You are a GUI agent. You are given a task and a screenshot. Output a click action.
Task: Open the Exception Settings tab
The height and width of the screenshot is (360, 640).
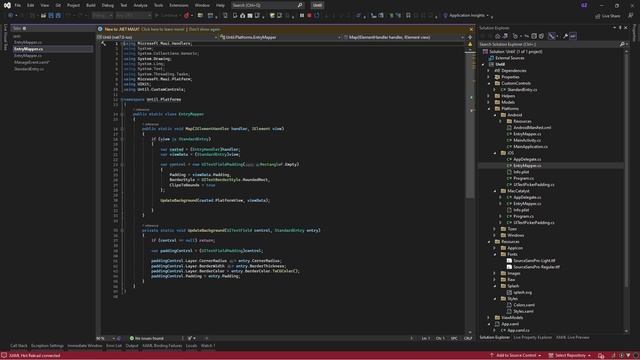(47, 346)
